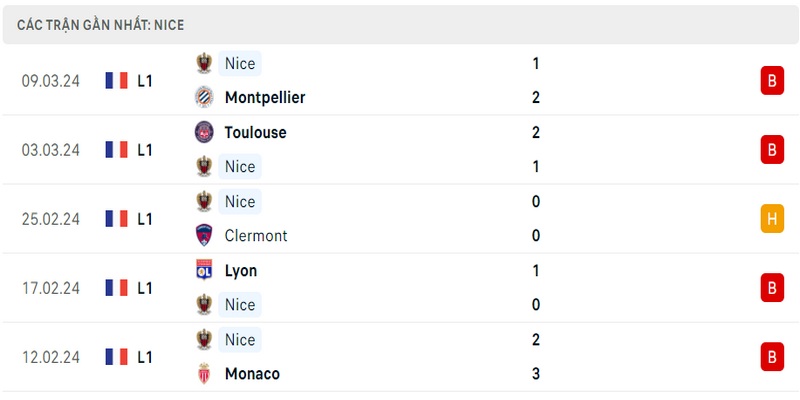Select the highlighted Nice label versus Lyon
Viewport: 800px width, 400px height.
pyautogui.click(x=240, y=305)
